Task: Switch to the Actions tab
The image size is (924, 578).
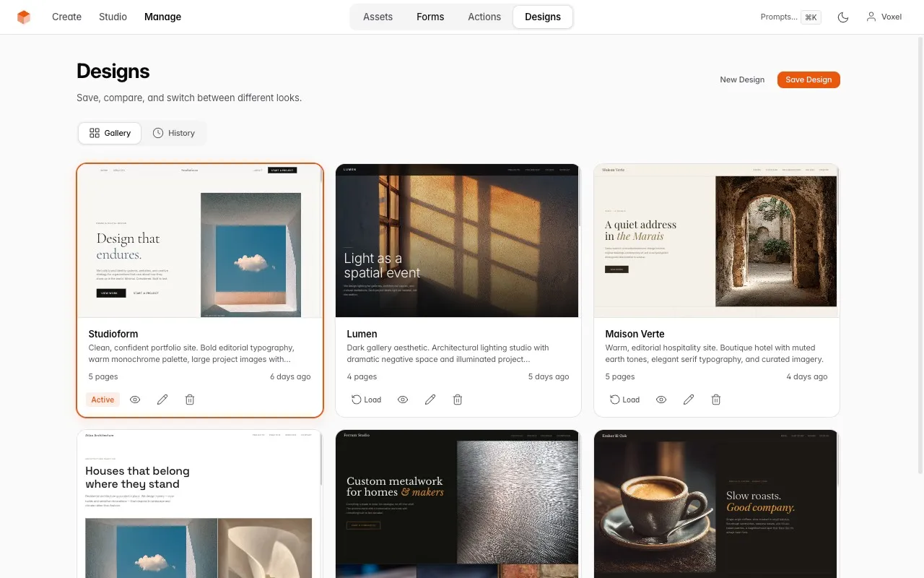Action: [x=484, y=17]
